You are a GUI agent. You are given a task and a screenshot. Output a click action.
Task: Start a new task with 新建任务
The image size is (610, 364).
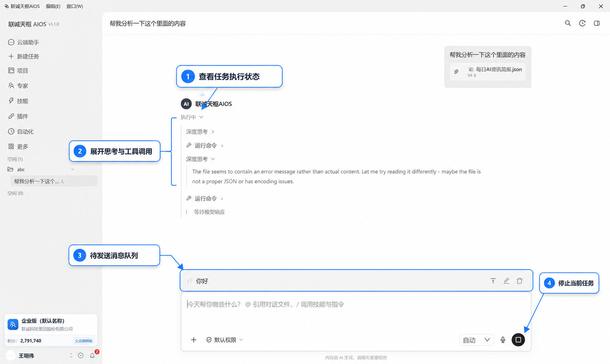point(24,56)
